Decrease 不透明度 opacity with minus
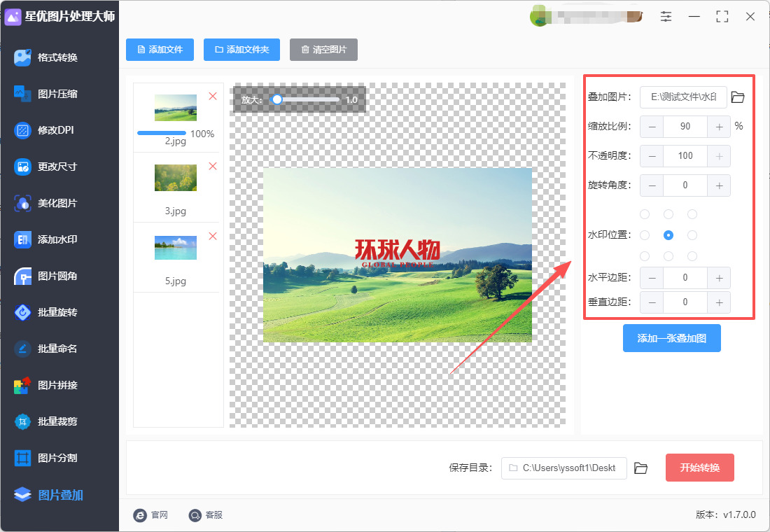770x532 pixels. 652,156
